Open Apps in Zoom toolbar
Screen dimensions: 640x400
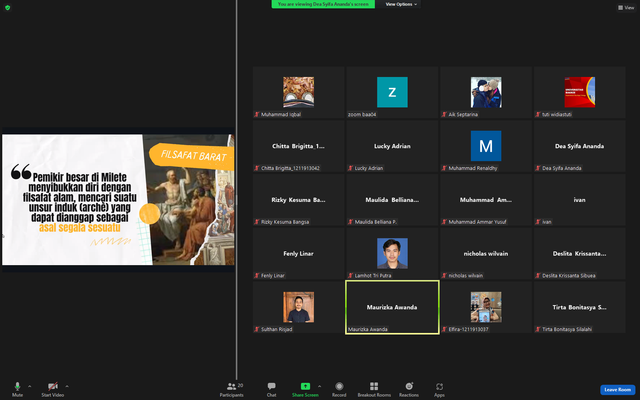439,389
